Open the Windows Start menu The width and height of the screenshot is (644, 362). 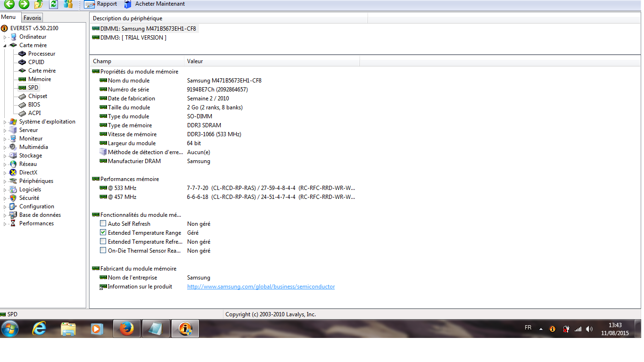click(9, 329)
